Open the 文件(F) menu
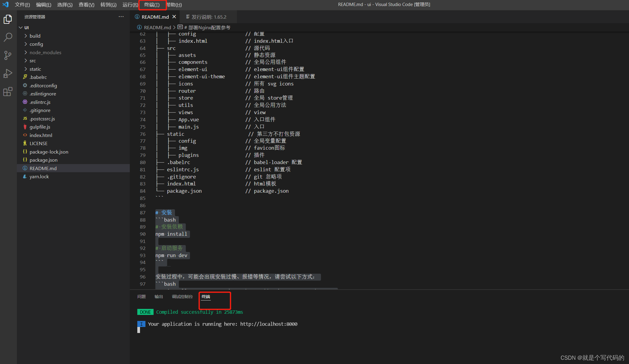629x364 pixels. click(x=23, y=5)
